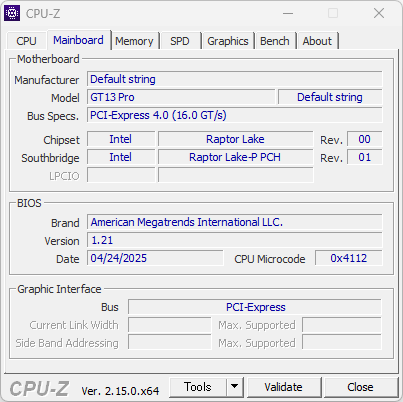The width and height of the screenshot is (403, 402).
Task: Click the Graphic Interface Bus "PCI-Express" value
Action: [x=255, y=307]
